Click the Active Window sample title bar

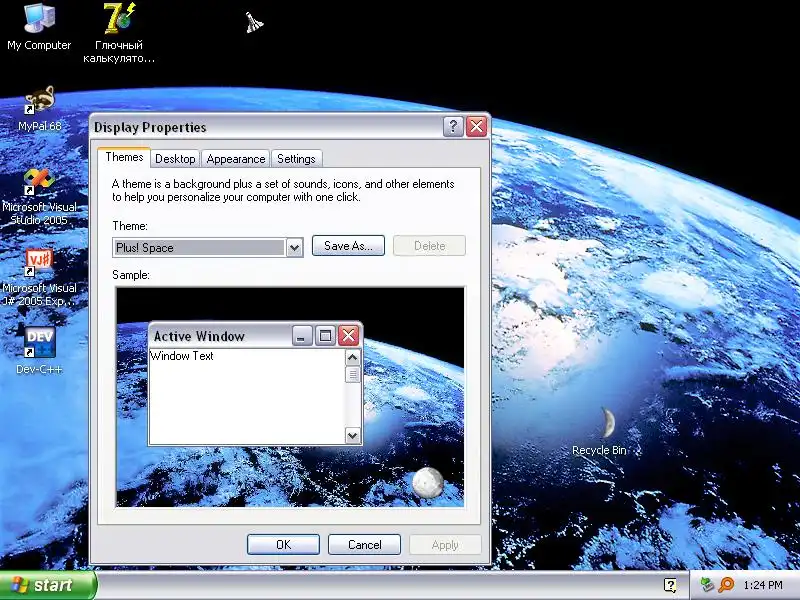(221, 336)
